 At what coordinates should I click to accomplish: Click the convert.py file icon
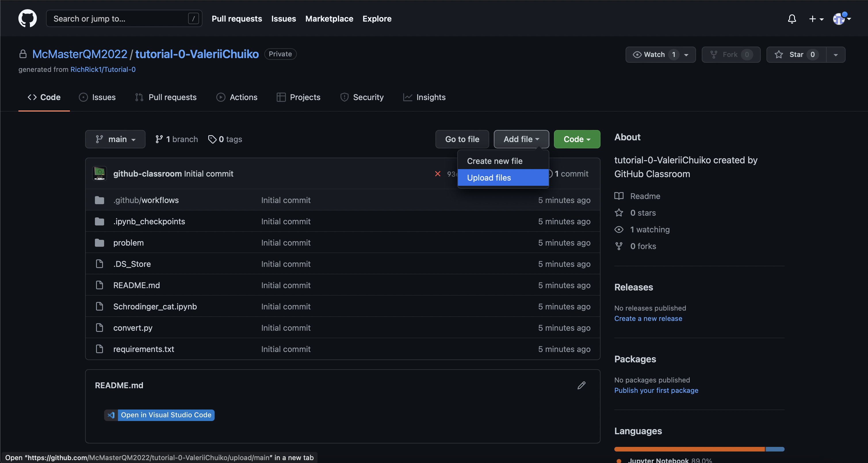[x=100, y=328]
